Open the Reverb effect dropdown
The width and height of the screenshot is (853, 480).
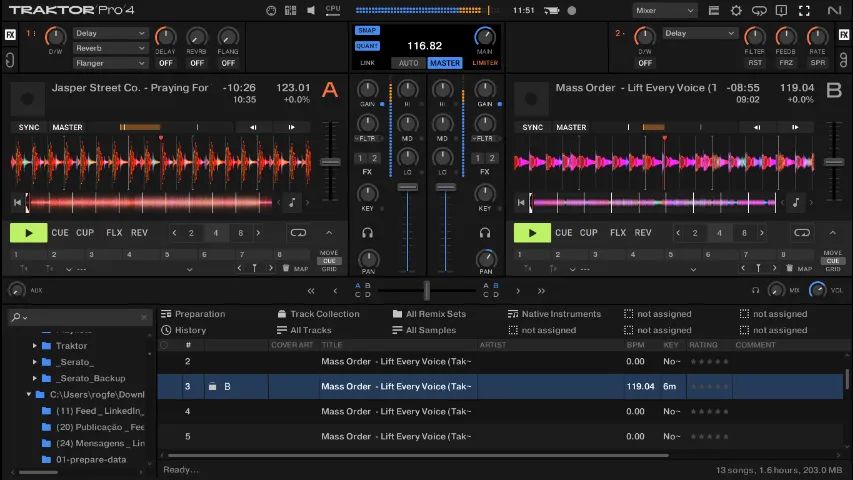point(110,48)
